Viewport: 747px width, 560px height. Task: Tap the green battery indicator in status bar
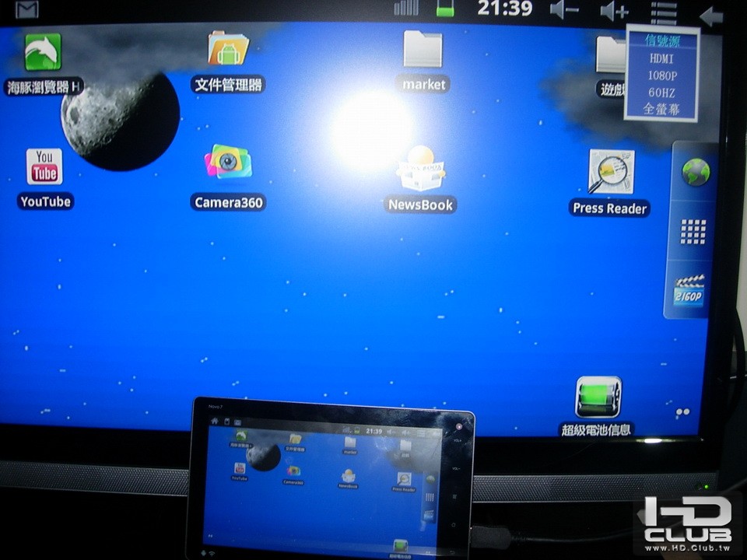[445, 9]
